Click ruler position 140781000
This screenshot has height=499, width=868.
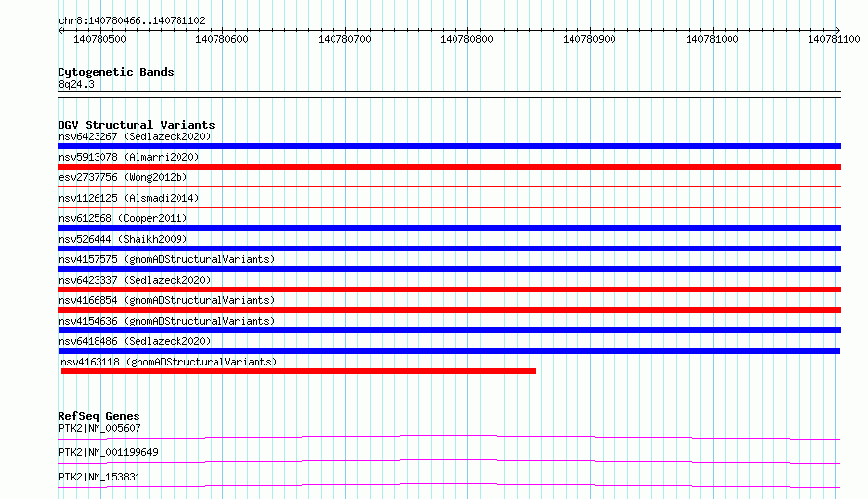coord(712,39)
